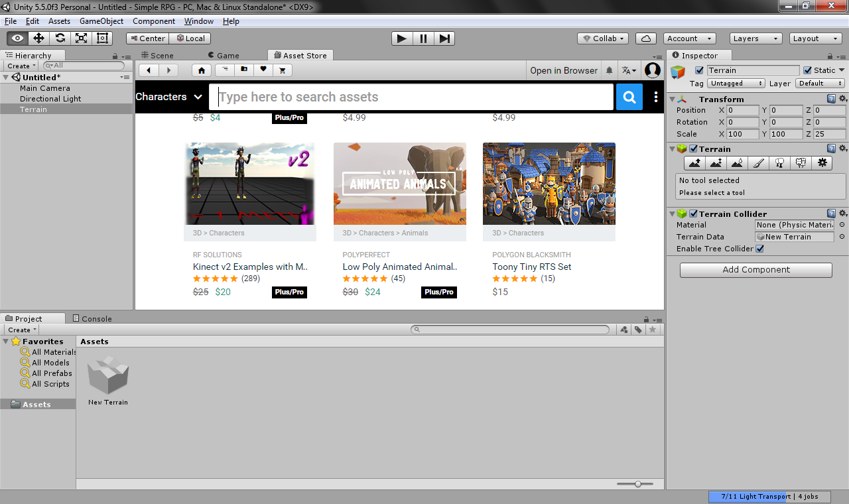Switch to the Game tab
Screen dimensions: 849x504
[x=224, y=56]
